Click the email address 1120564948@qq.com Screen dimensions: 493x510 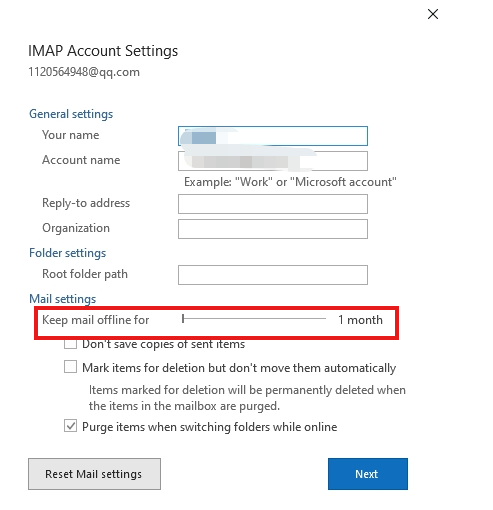[84, 72]
